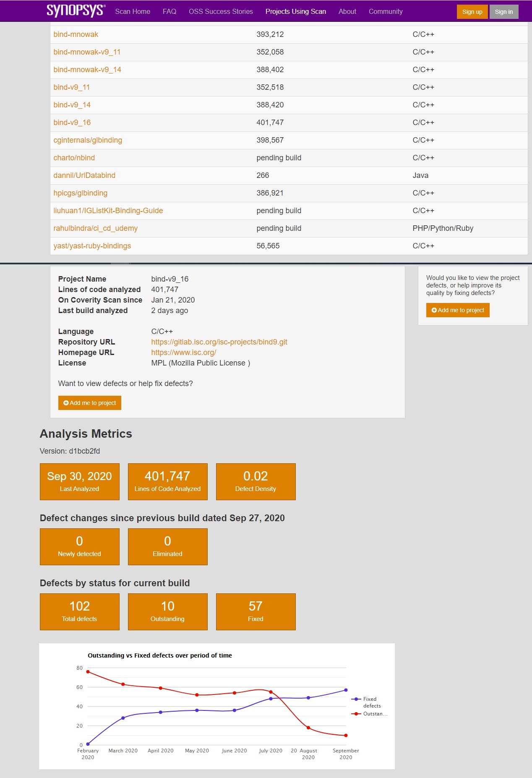Screen dimensions: 532x778
Task: Click the Eliminated defects tile
Action: click(x=168, y=547)
